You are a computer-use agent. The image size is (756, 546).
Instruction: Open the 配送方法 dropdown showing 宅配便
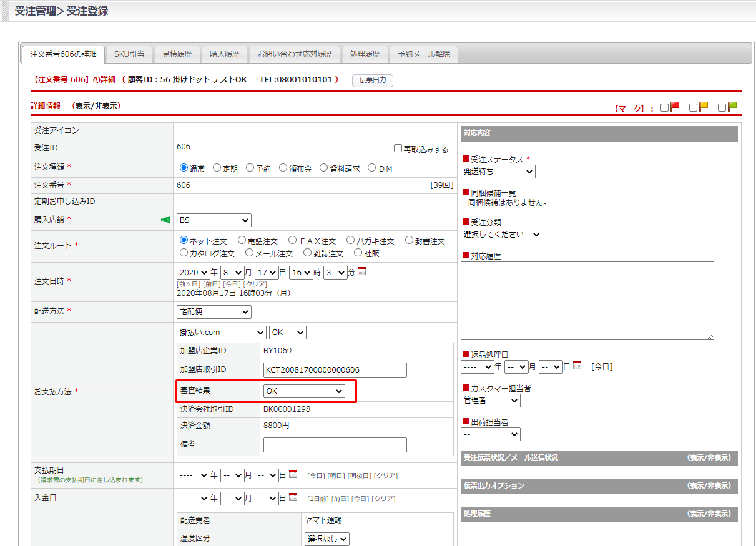[214, 311]
